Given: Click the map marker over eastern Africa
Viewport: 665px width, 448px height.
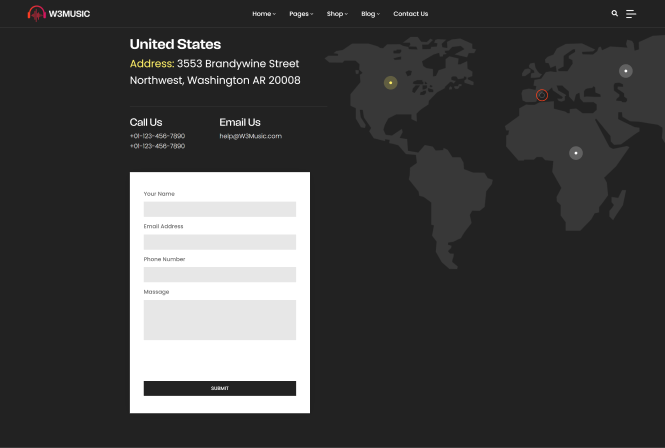Looking at the screenshot, I should coord(576,153).
